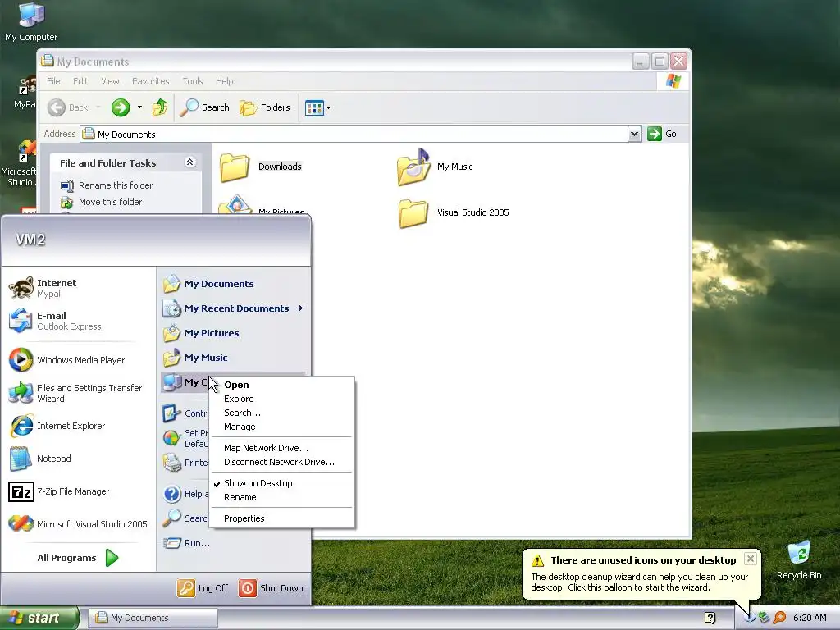Select the My Music folder in window
This screenshot has height=630, width=840.
coord(435,167)
